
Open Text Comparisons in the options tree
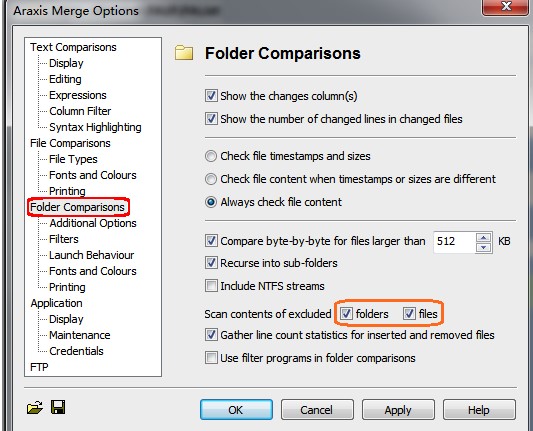coord(73,47)
